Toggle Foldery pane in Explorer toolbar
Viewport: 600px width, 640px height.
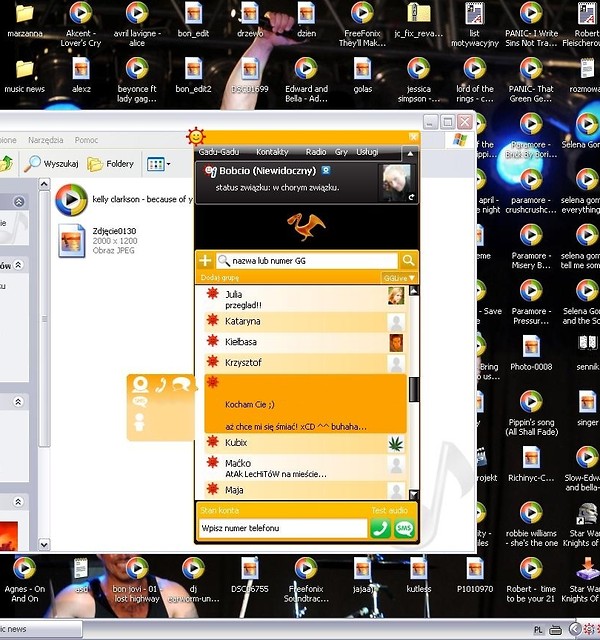coord(111,164)
